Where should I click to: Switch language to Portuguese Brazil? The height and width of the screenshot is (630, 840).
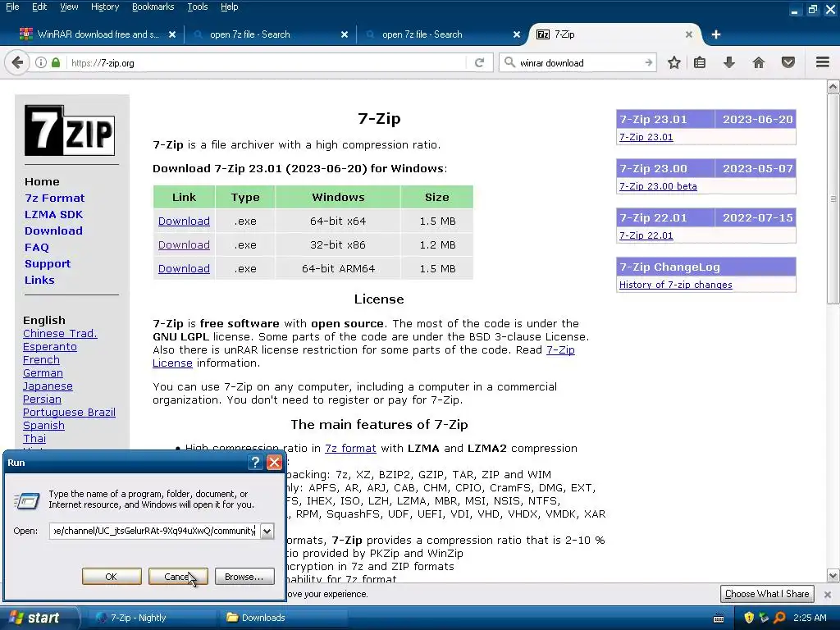[69, 412]
